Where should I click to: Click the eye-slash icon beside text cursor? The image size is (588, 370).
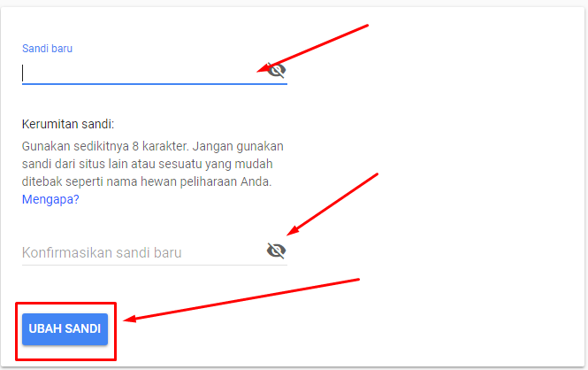(x=277, y=70)
